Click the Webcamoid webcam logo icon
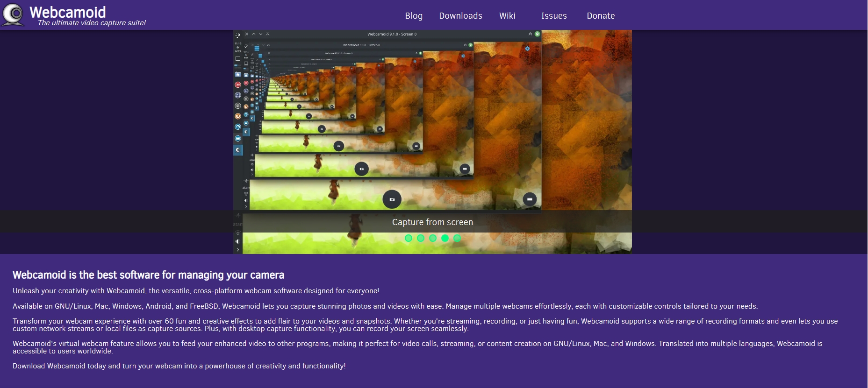This screenshot has height=388, width=868. (13, 14)
